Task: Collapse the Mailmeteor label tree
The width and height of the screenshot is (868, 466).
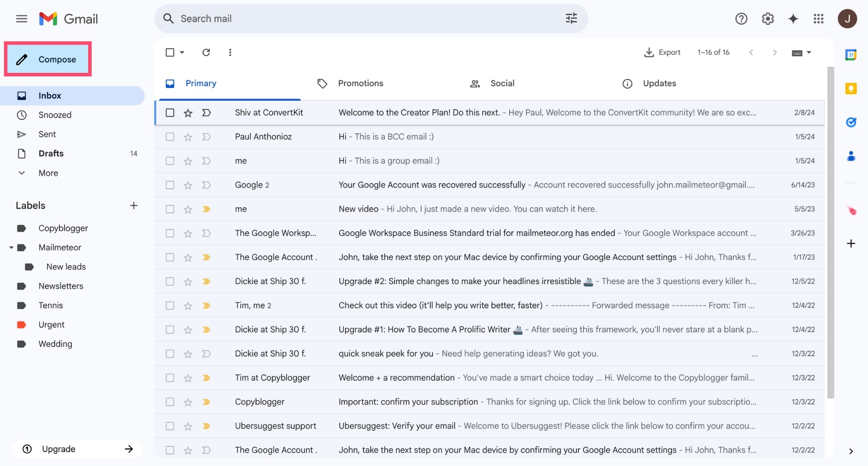Action: click(x=11, y=248)
